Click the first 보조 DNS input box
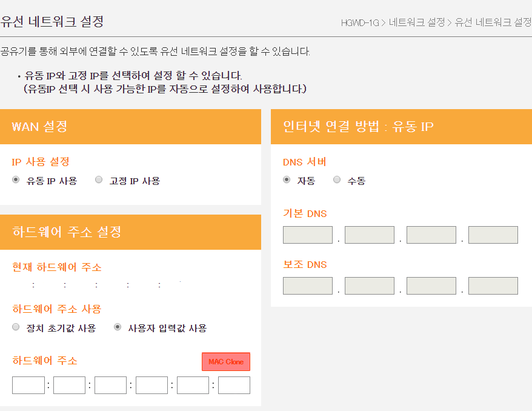This screenshot has height=411, width=532. pos(307,286)
